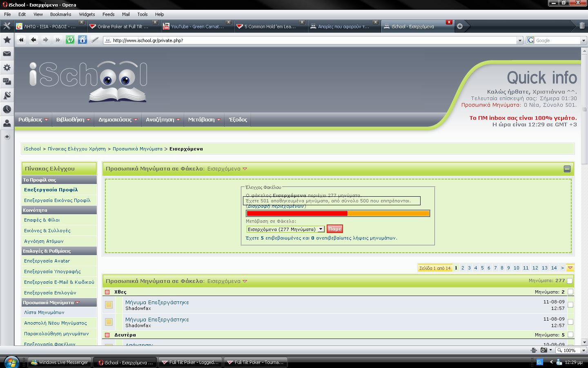
Task: Click Προσωπικά Μηνύματα breadcrumb link
Action: point(138,149)
